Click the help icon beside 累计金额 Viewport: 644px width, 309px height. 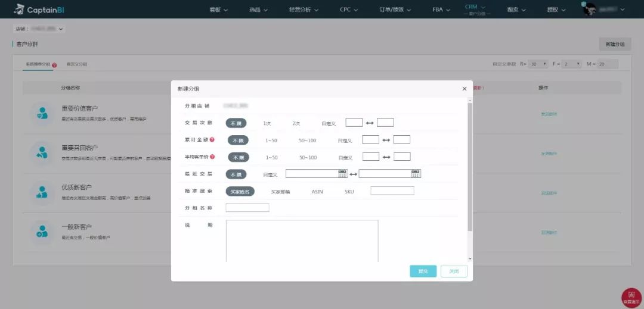pos(212,140)
